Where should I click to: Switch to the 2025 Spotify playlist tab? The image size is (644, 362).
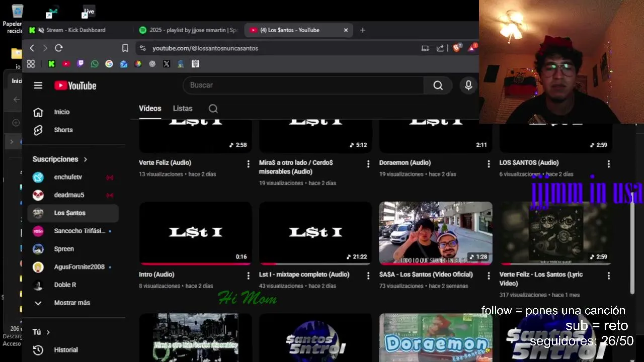pos(189,30)
